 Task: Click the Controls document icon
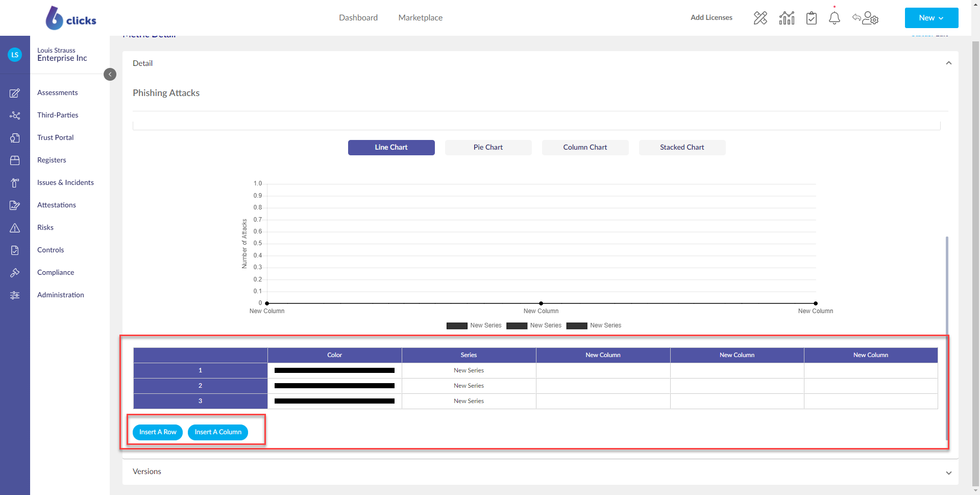[15, 250]
